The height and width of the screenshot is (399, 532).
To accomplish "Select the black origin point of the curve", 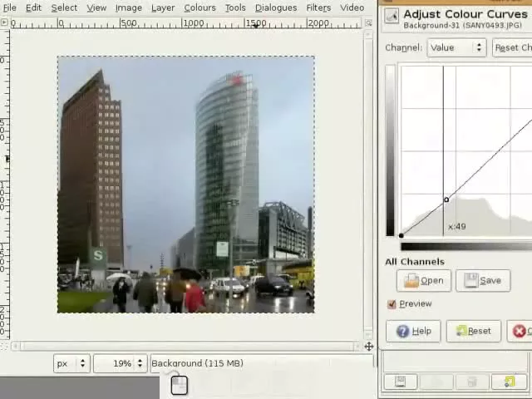I will point(401,235).
